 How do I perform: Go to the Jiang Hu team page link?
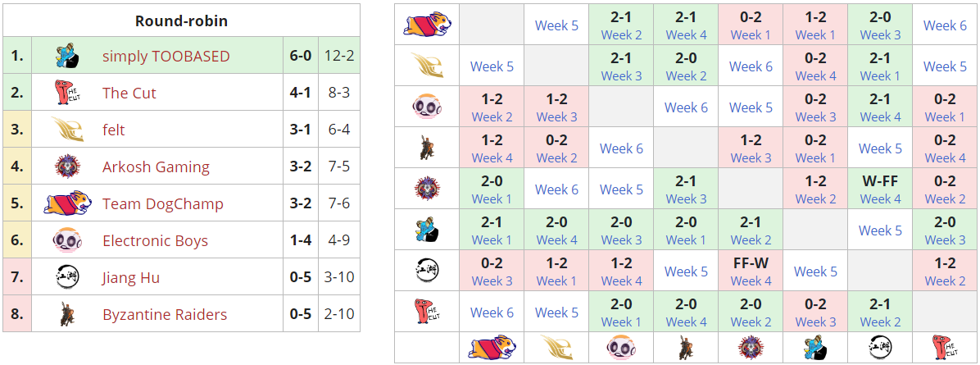[x=130, y=278]
